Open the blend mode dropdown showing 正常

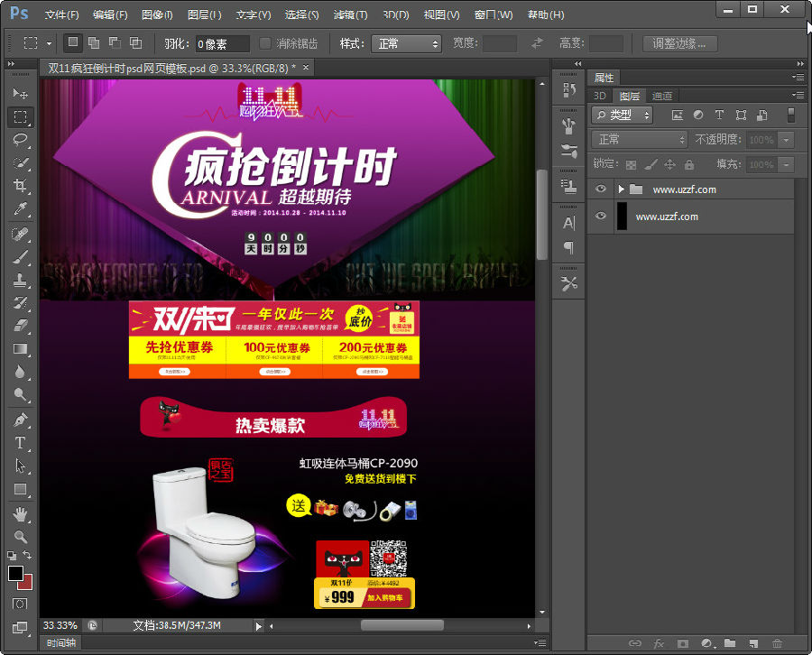pyautogui.click(x=638, y=139)
